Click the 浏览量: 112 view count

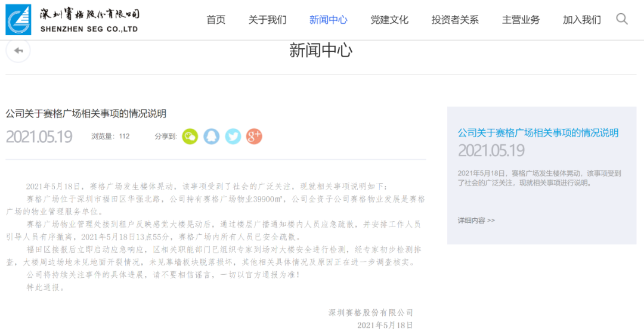point(110,137)
